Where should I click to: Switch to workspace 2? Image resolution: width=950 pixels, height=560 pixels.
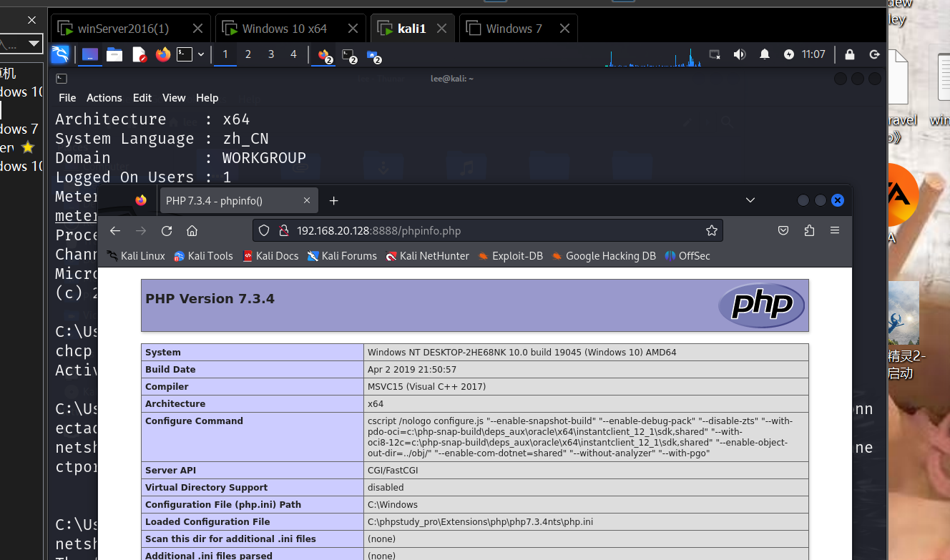click(x=248, y=54)
